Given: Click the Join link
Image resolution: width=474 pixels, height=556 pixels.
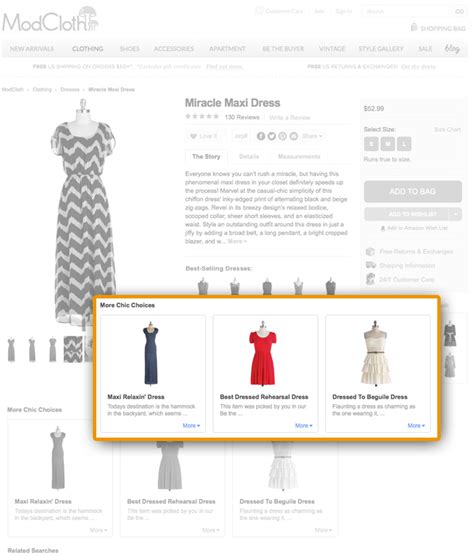Looking at the screenshot, I should (x=319, y=11).
